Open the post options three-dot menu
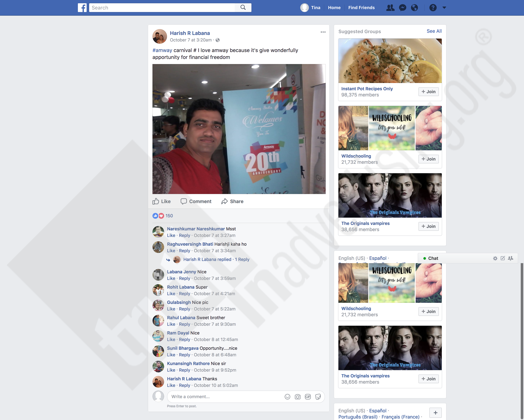The image size is (524, 420). tap(323, 32)
